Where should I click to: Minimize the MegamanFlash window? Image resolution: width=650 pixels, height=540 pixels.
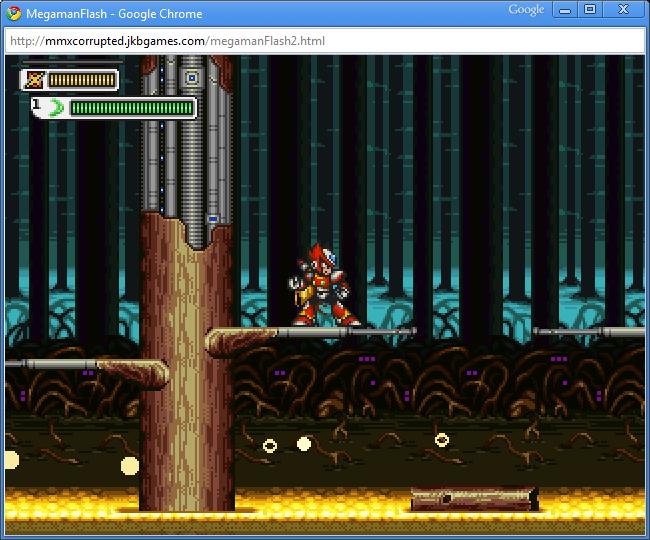point(565,10)
